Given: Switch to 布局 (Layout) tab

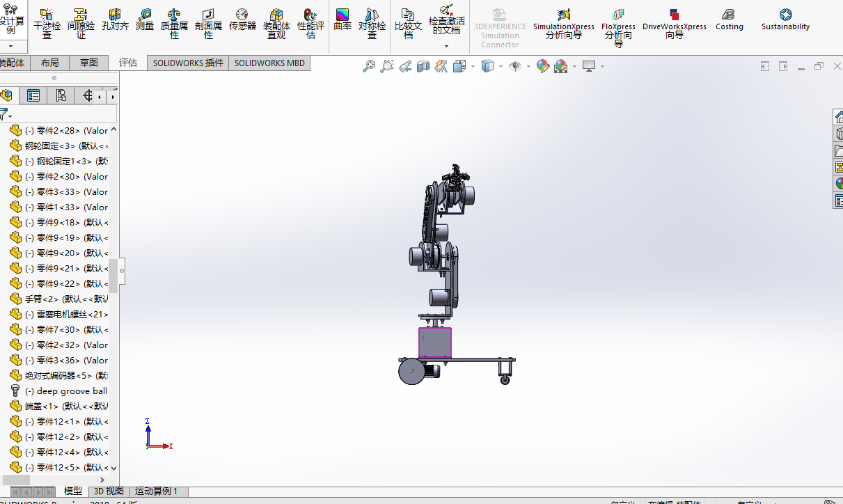Looking at the screenshot, I should (50, 63).
